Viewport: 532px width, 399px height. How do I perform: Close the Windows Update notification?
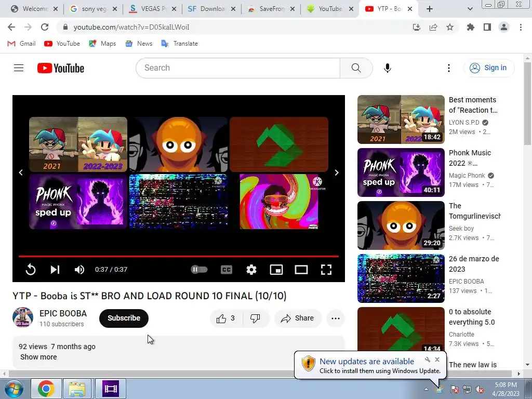click(437, 360)
